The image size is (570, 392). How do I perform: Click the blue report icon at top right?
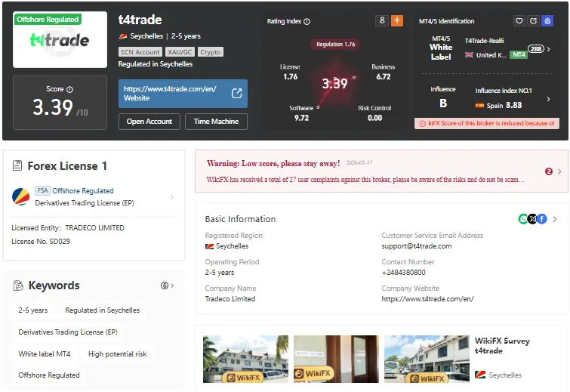tap(547, 20)
